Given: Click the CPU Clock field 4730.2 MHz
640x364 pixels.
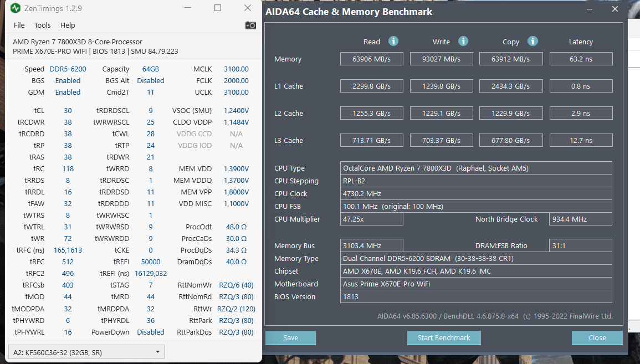Looking at the screenshot, I should (x=476, y=193).
